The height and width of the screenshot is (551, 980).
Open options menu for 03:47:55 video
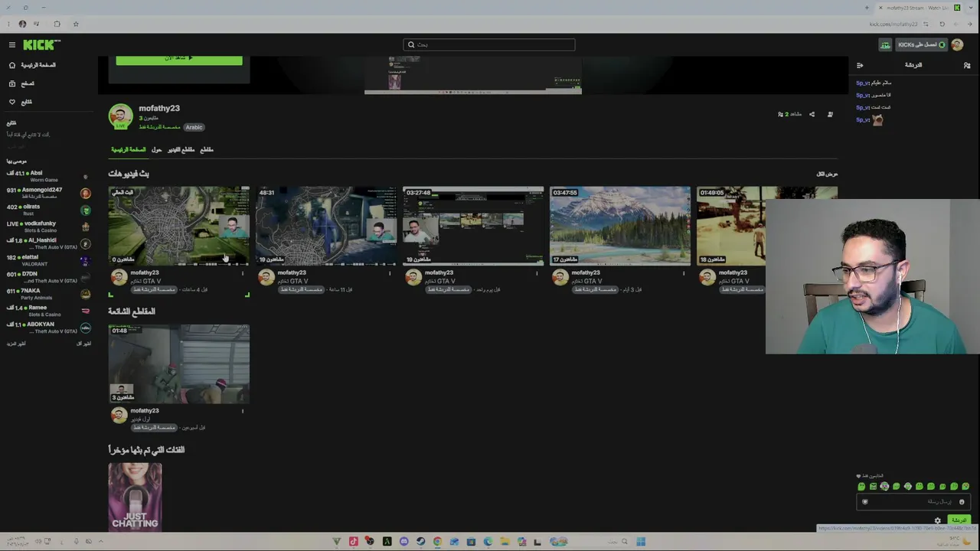pos(684,273)
